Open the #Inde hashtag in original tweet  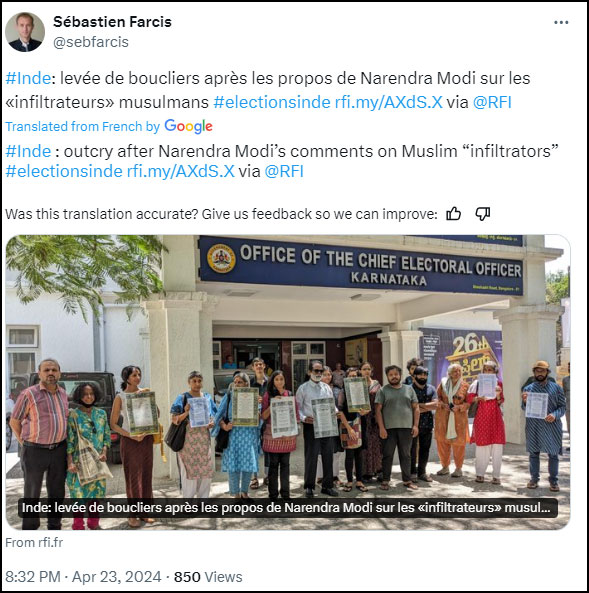[28, 79]
